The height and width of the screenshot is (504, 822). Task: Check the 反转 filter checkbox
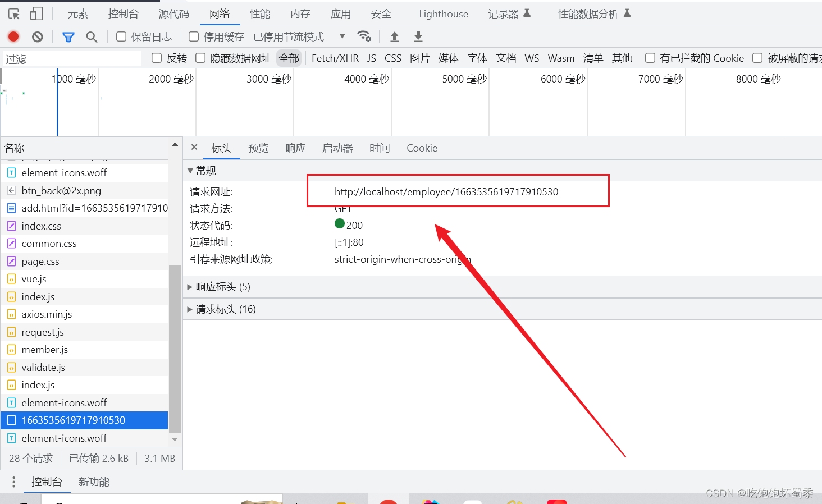point(156,58)
